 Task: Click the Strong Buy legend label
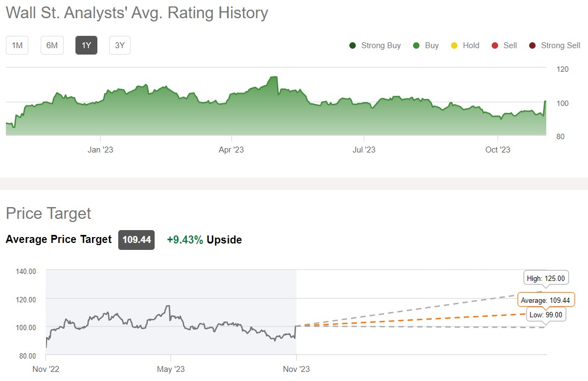[381, 45]
